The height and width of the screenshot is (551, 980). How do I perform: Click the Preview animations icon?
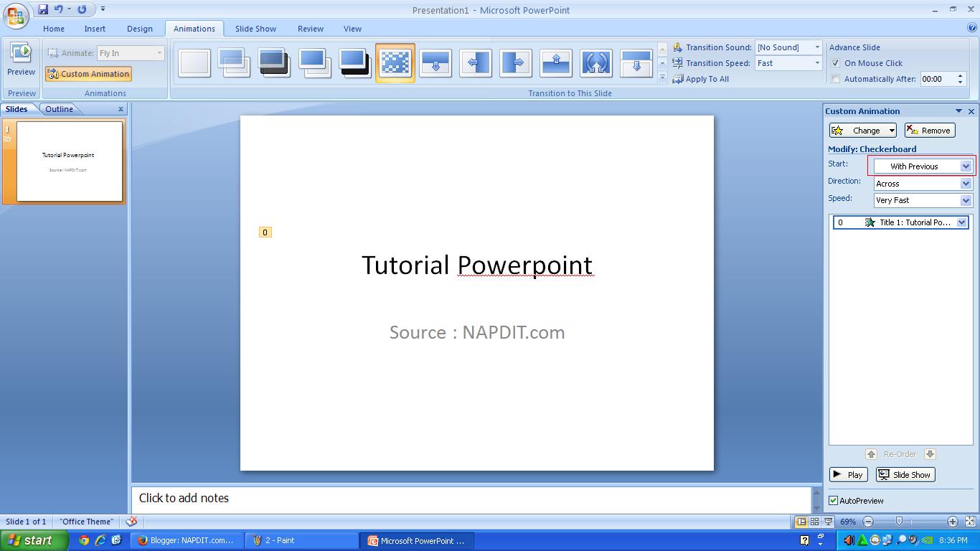21,54
